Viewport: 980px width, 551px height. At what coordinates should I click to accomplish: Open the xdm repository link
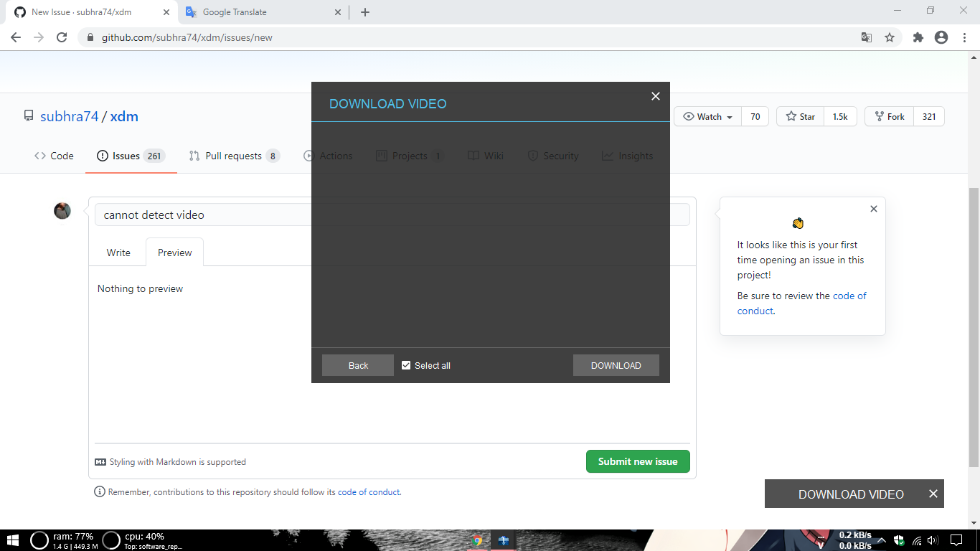coord(124,116)
